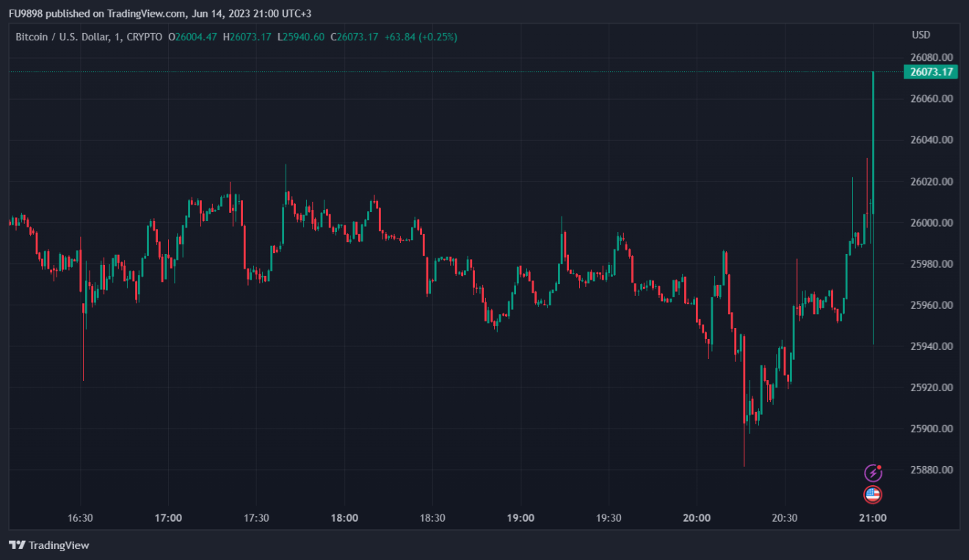The image size is (969, 560).
Task: Click the purple lightning bolt event icon
Action: (x=872, y=473)
